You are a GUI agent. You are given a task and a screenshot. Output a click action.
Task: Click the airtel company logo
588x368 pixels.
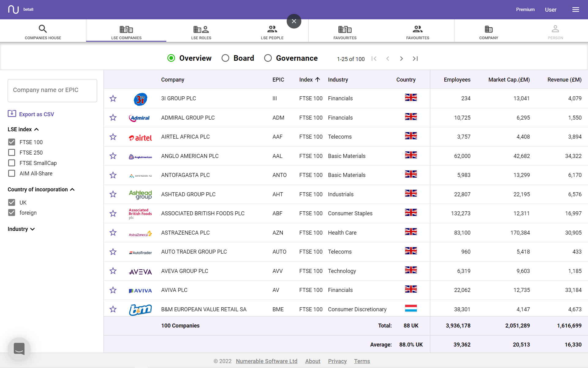(140, 138)
